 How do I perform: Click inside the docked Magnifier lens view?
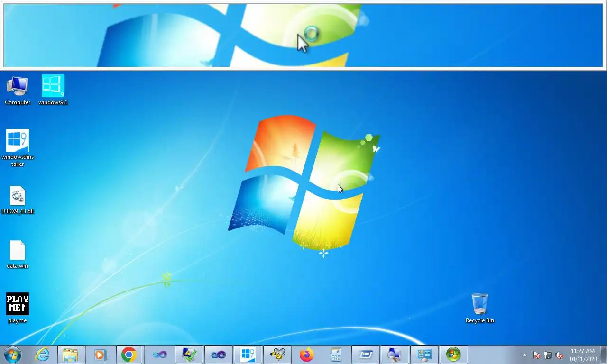pyautogui.click(x=303, y=36)
